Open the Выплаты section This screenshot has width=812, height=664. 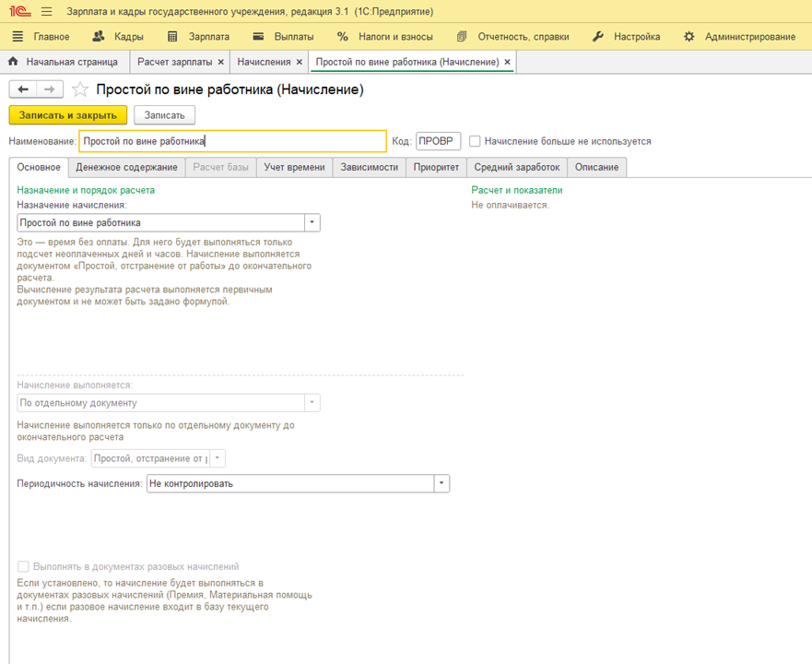click(283, 37)
